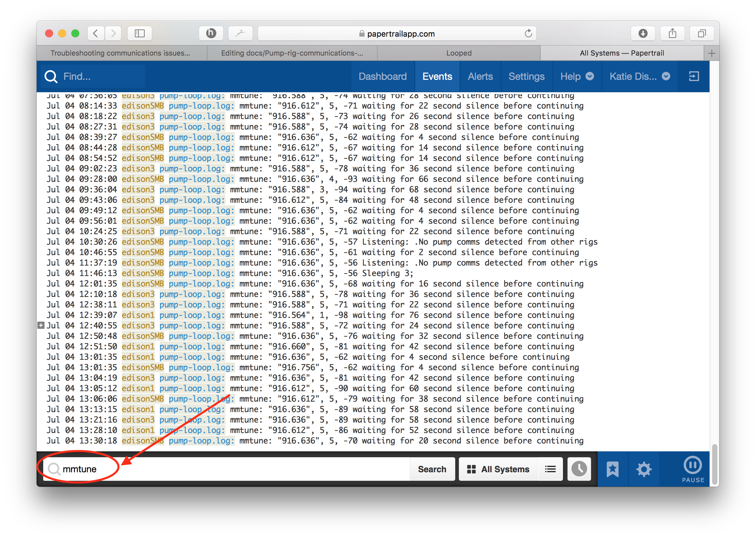Switch to the Looped tab

click(459, 53)
